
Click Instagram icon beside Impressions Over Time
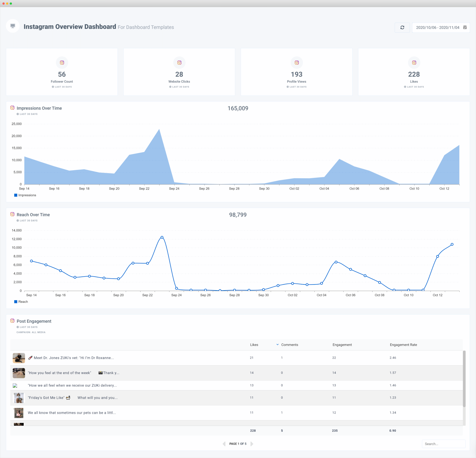(x=12, y=108)
